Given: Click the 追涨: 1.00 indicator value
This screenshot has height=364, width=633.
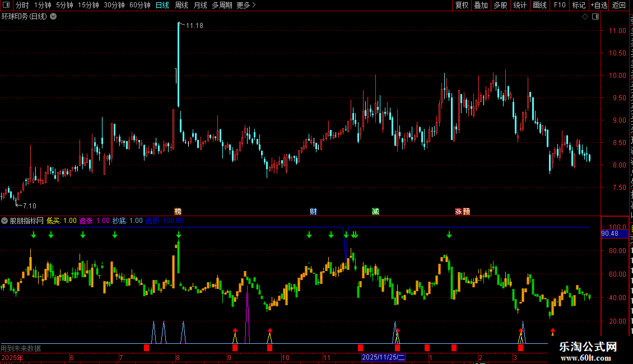Looking at the screenshot, I should click(95, 221).
